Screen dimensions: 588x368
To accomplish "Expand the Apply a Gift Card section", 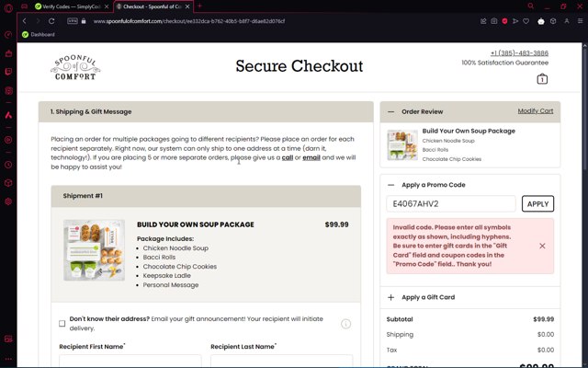I will (390, 297).
